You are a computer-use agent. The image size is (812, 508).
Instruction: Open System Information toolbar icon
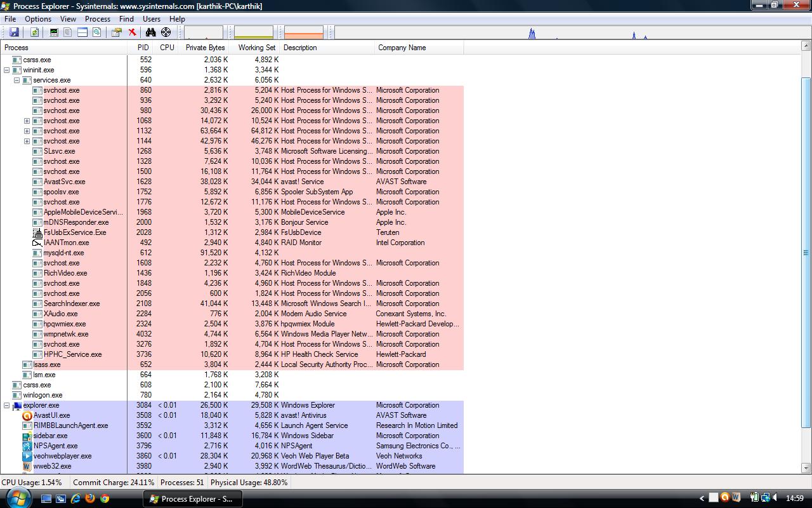pyautogui.click(x=54, y=32)
